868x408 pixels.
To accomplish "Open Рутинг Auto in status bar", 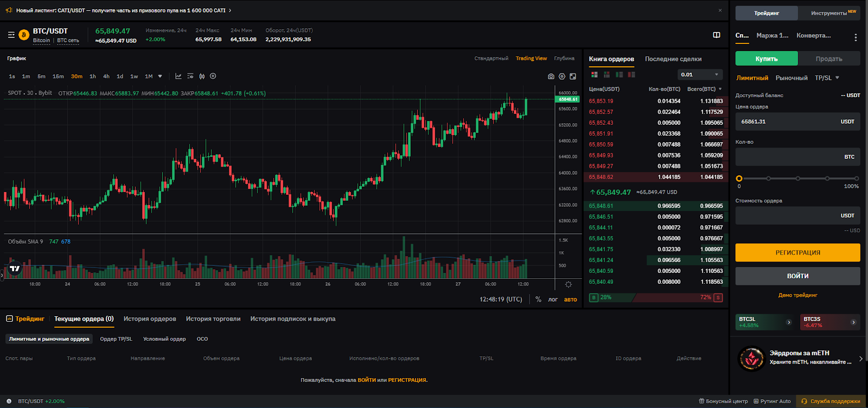I will (x=773, y=401).
